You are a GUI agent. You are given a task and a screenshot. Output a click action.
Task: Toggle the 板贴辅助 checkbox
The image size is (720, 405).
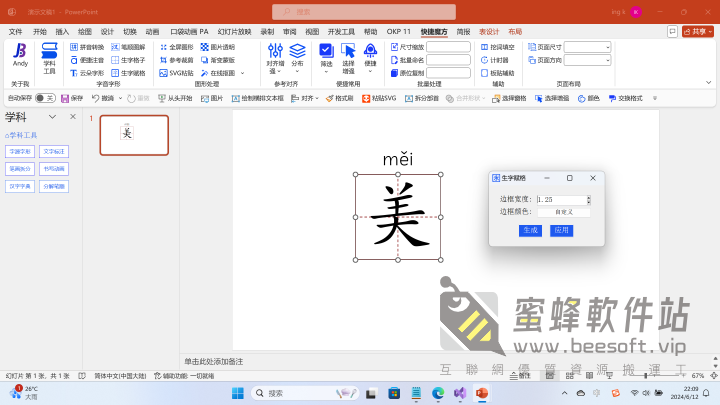coord(484,73)
